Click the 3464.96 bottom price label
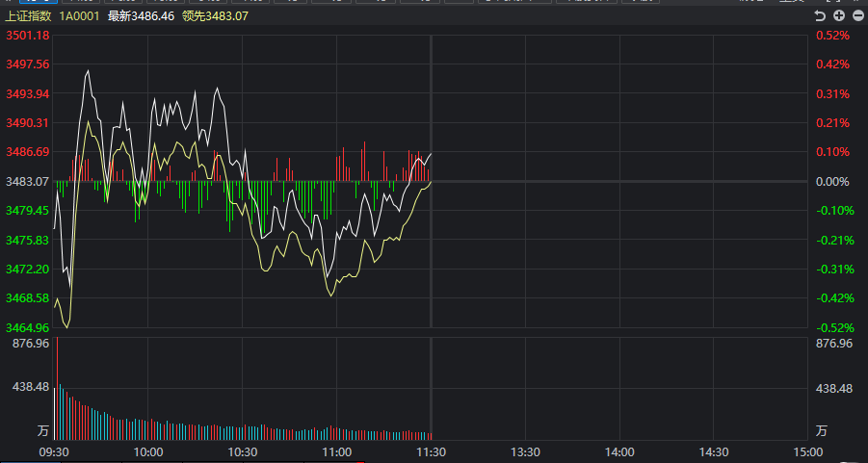This screenshot has width=868, height=463. click(x=28, y=327)
